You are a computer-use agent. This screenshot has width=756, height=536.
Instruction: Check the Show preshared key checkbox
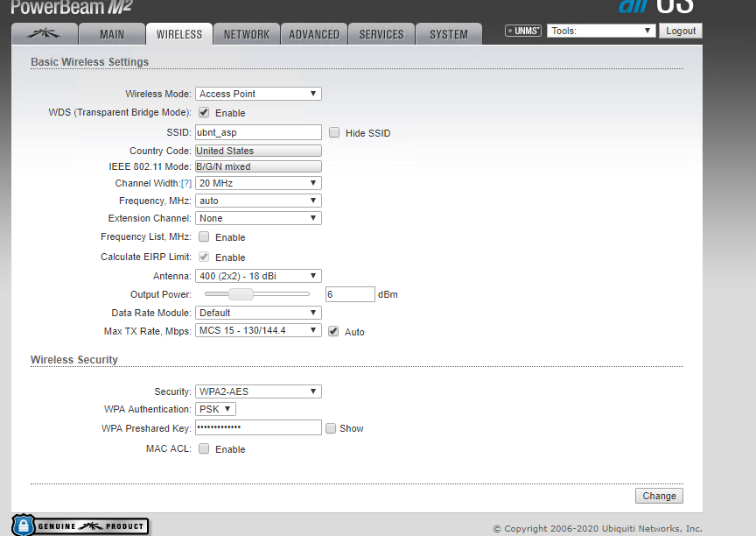pos(331,428)
